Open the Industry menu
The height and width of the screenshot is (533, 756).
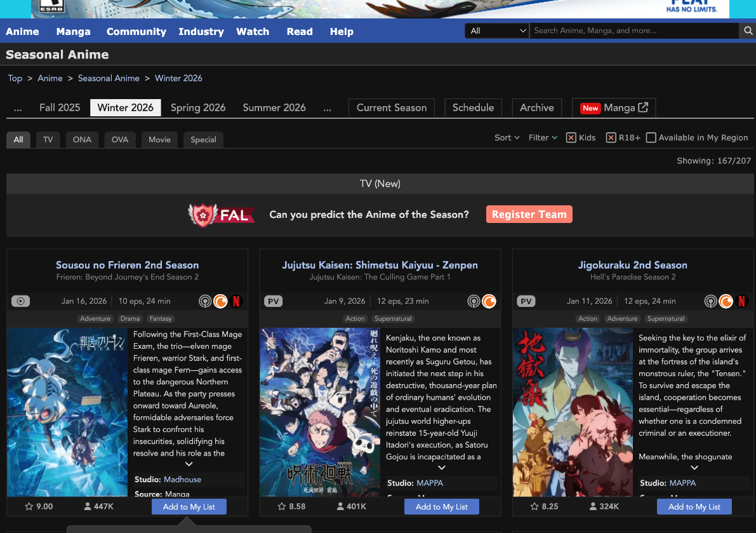pyautogui.click(x=201, y=31)
